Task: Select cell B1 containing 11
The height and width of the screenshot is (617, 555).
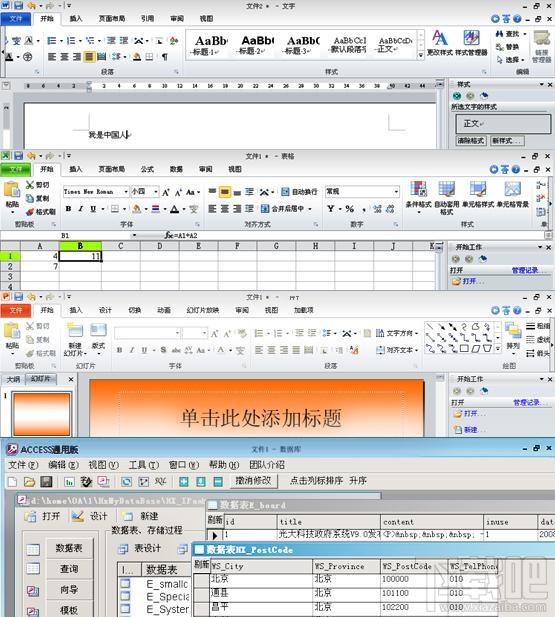Action: (x=80, y=256)
